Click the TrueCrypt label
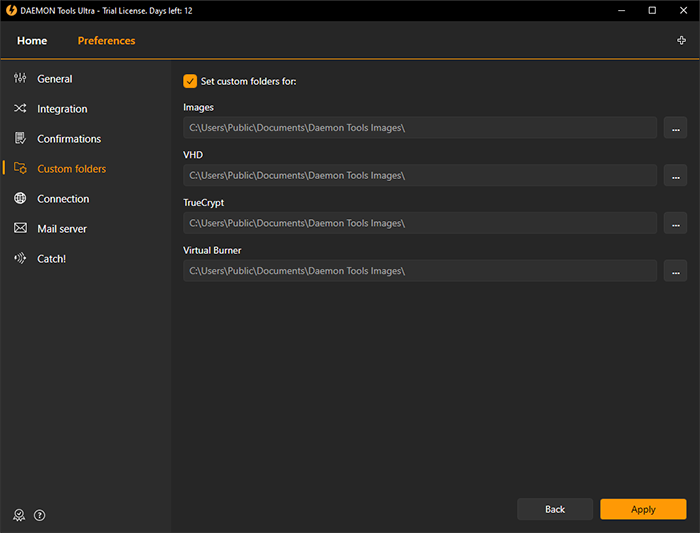This screenshot has width=700, height=533. pos(204,203)
